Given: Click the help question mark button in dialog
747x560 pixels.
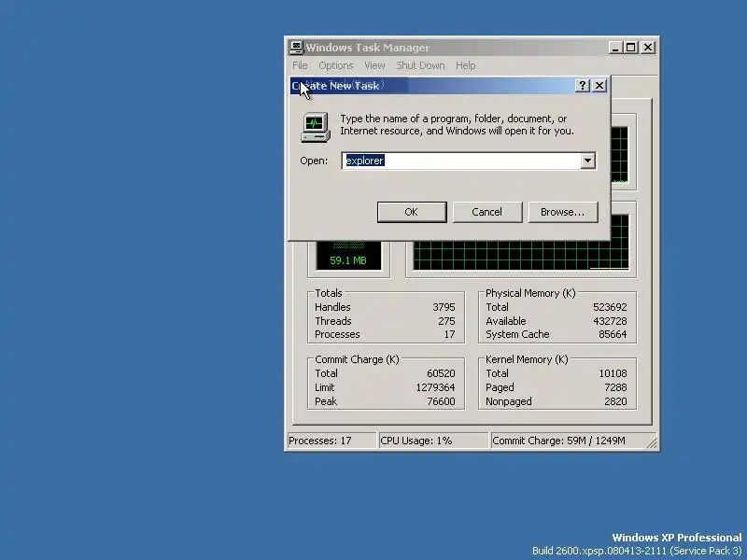Looking at the screenshot, I should tap(582, 85).
